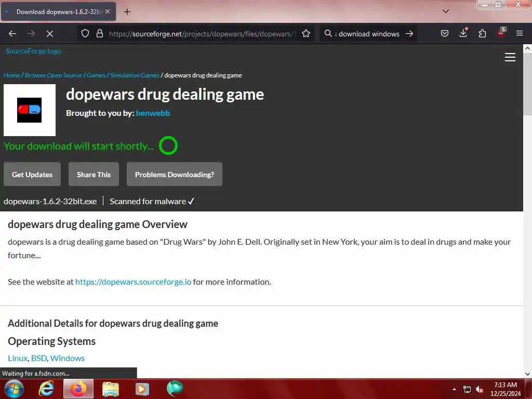Show hidden system tray icons
Viewport: 532px width, 399px height.
click(454, 389)
